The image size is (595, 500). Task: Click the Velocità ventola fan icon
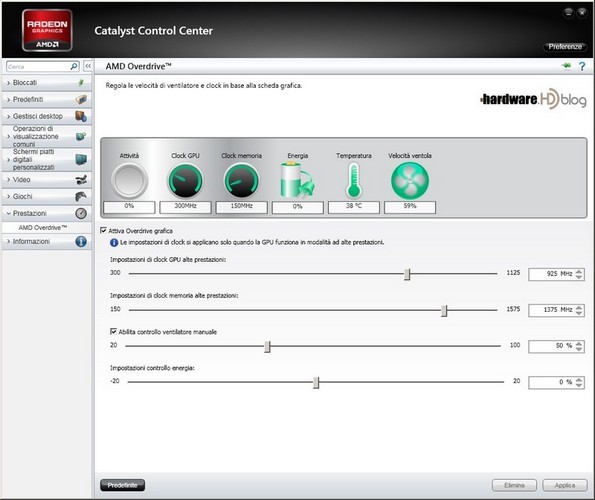pyautogui.click(x=410, y=181)
